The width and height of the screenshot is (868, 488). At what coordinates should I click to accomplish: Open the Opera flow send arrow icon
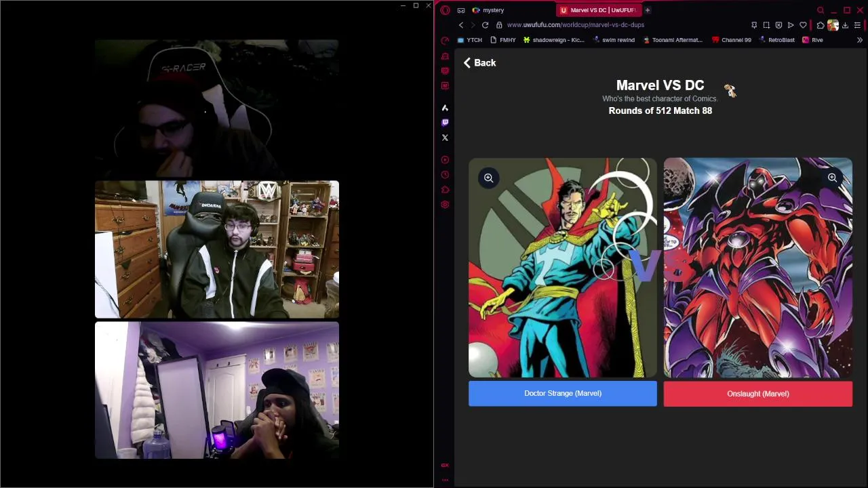[x=791, y=25]
